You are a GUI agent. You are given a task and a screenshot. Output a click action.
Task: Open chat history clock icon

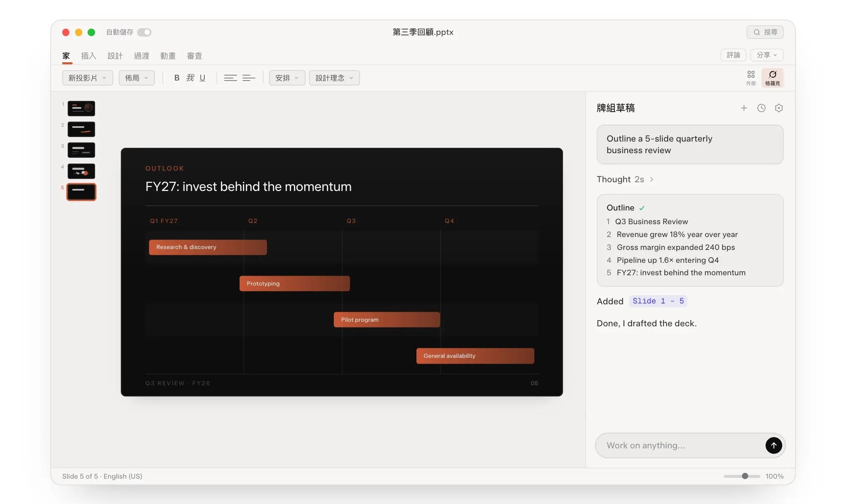click(761, 108)
